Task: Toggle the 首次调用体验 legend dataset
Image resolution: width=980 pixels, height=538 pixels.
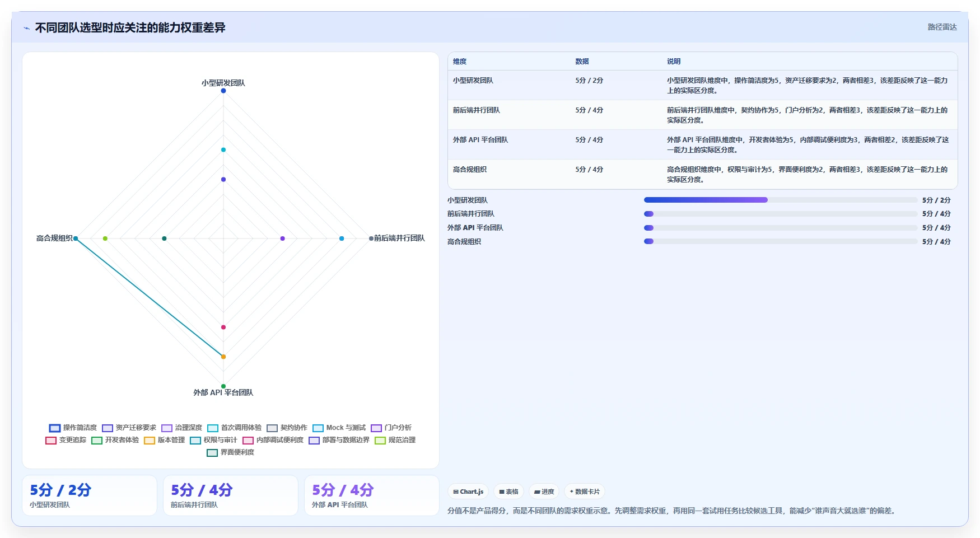Action: point(234,428)
